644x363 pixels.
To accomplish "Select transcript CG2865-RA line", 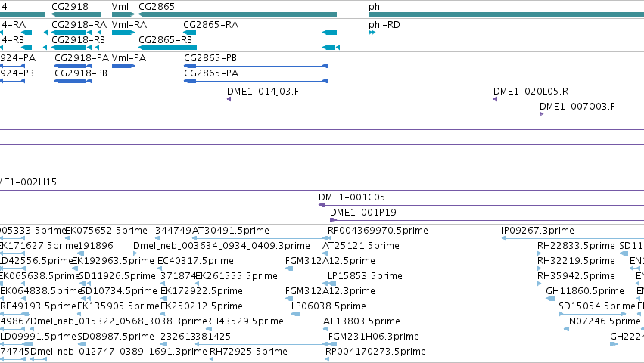I will coord(260,33).
